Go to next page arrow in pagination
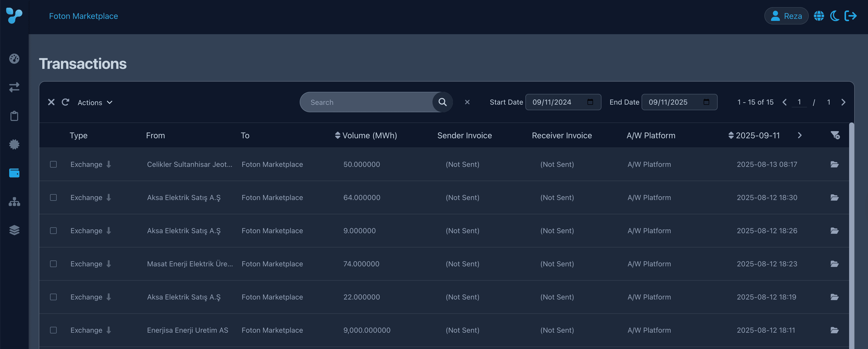The height and width of the screenshot is (349, 868). pos(843,102)
